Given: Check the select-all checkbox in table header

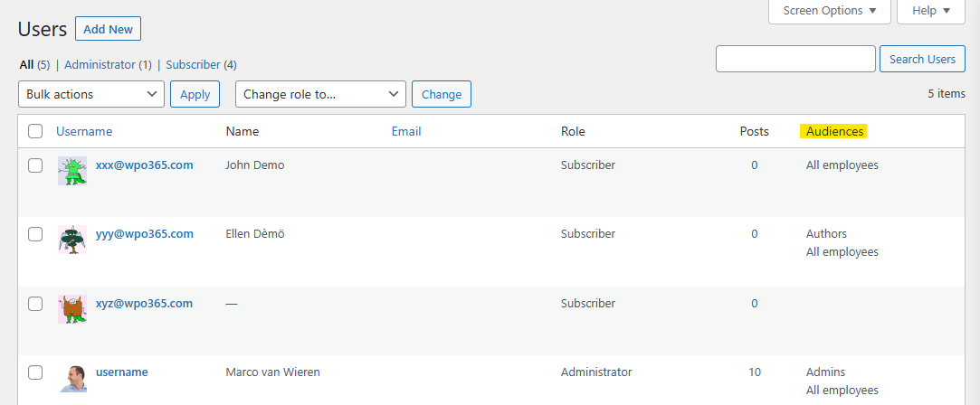Looking at the screenshot, I should pos(35,131).
